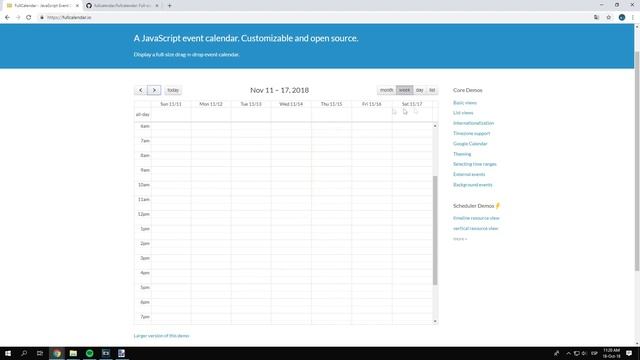Viewport: 640px width, 360px height.
Task: Open a new browser tab
Action: (x=169, y=6)
